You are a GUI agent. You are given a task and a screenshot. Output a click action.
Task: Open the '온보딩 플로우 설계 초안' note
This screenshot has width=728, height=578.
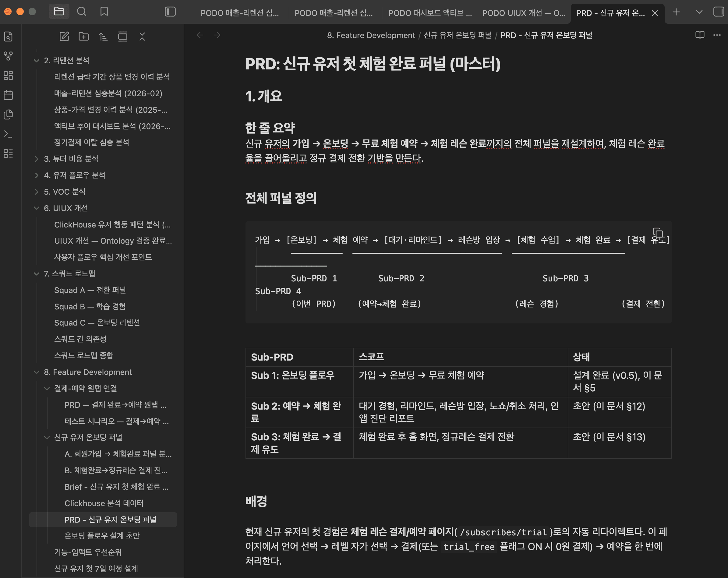click(x=102, y=536)
